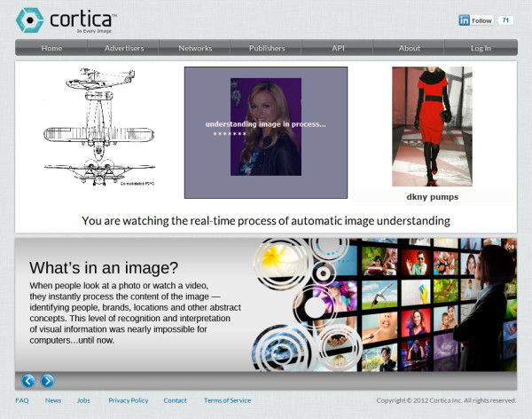
Task: Open the Jobs footer link
Action: click(x=83, y=400)
